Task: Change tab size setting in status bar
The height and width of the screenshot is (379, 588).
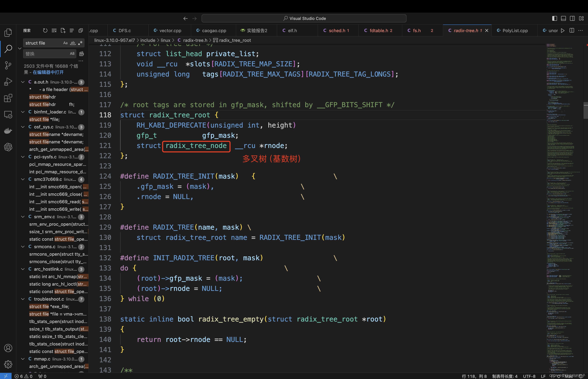Action: click(x=505, y=376)
